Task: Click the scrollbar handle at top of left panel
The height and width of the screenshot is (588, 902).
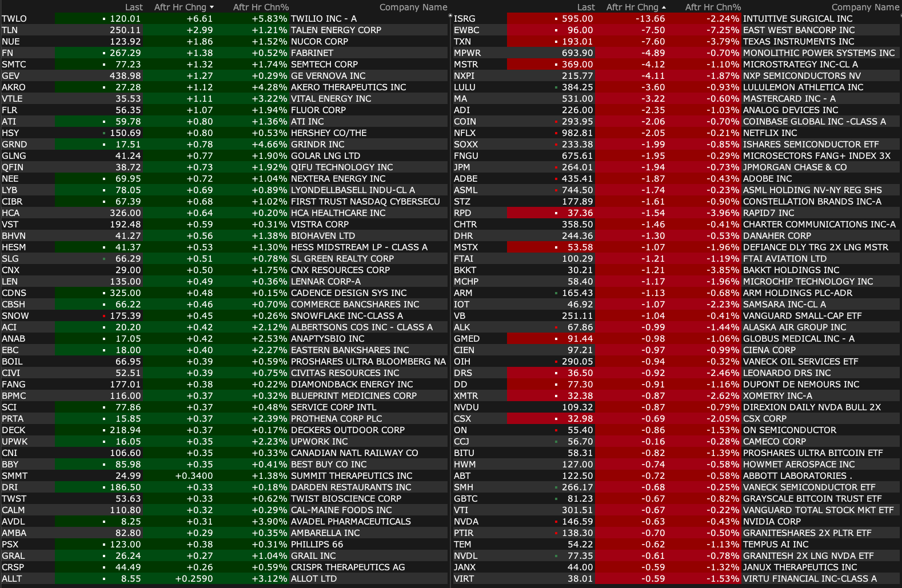Action: (450, 15)
